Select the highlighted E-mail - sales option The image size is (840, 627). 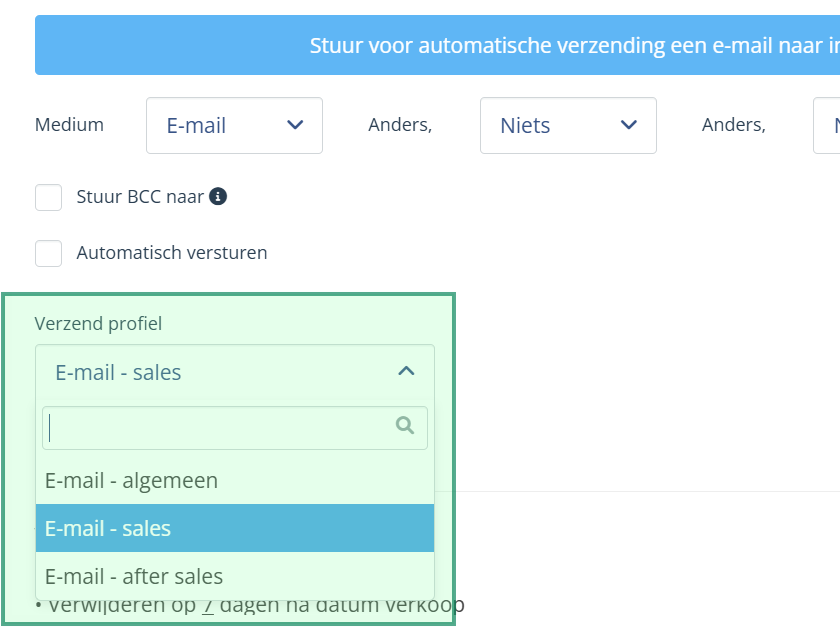pos(108,528)
